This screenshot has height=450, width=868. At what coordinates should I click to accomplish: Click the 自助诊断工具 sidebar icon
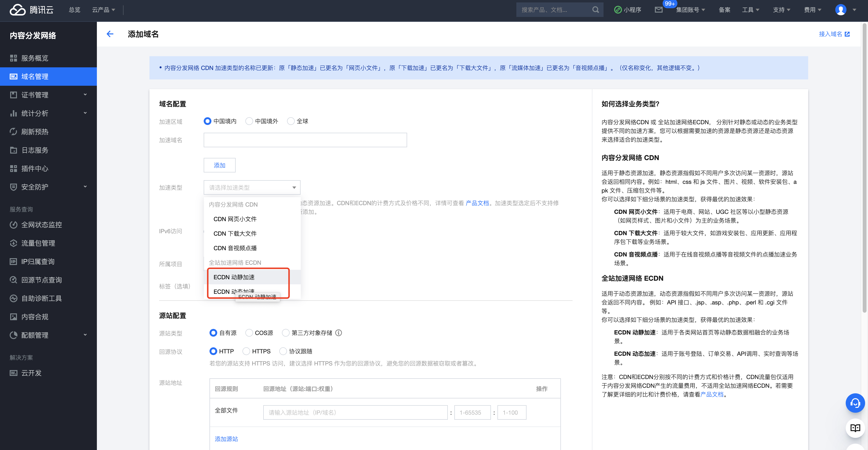point(14,298)
